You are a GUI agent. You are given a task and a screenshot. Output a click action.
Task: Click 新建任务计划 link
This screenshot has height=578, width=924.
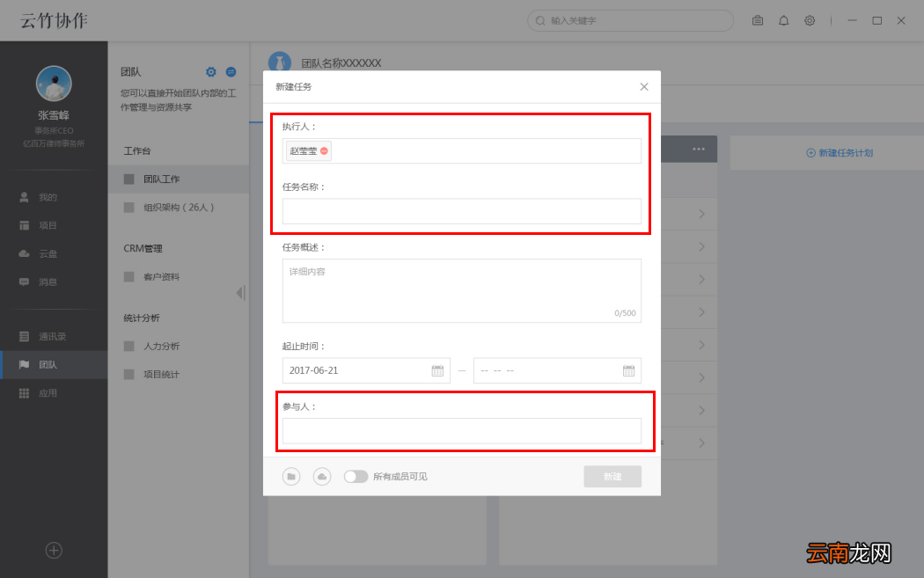pos(840,153)
